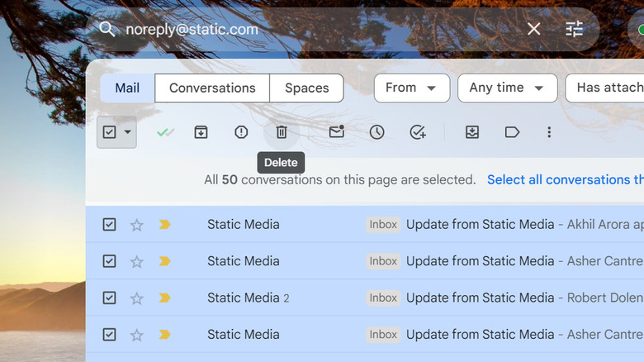Image resolution: width=644 pixels, height=362 pixels.
Task: Open the Any time filter dropdown
Action: [x=507, y=88]
